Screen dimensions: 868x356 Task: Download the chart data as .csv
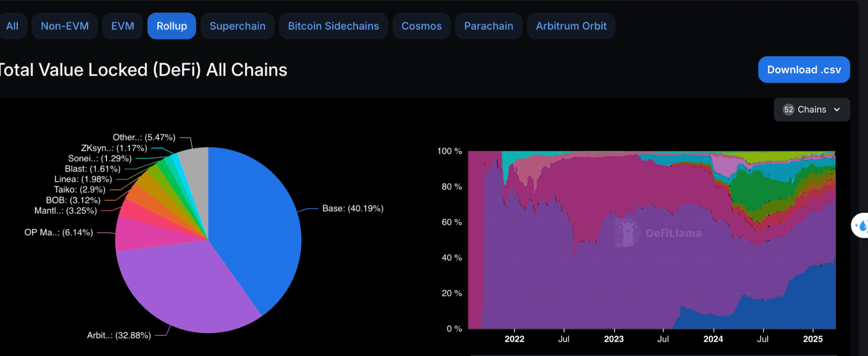[804, 70]
